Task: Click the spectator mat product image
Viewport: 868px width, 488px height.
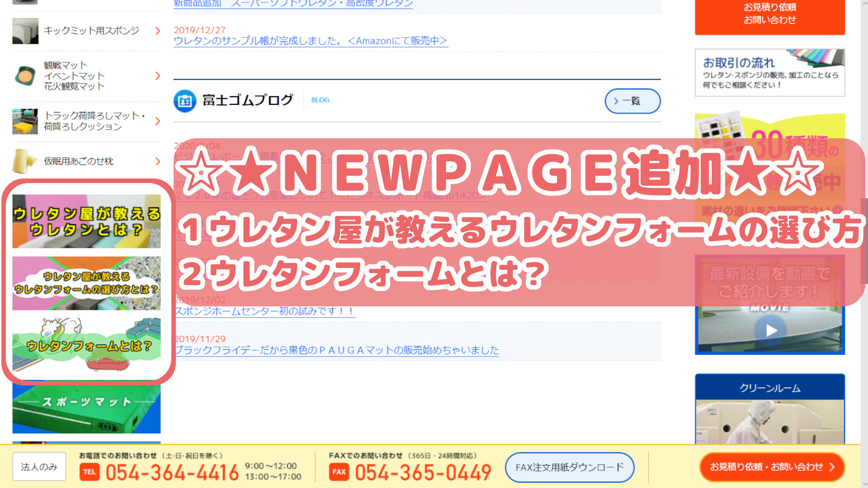Action: pyautogui.click(x=25, y=75)
